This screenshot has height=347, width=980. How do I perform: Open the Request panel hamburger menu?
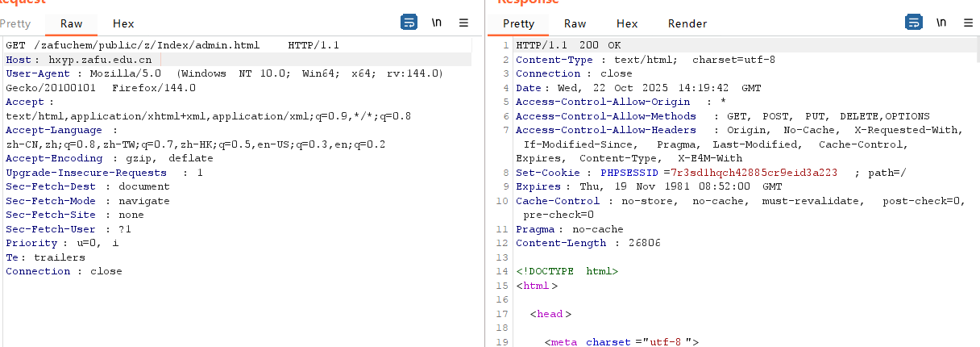(463, 23)
